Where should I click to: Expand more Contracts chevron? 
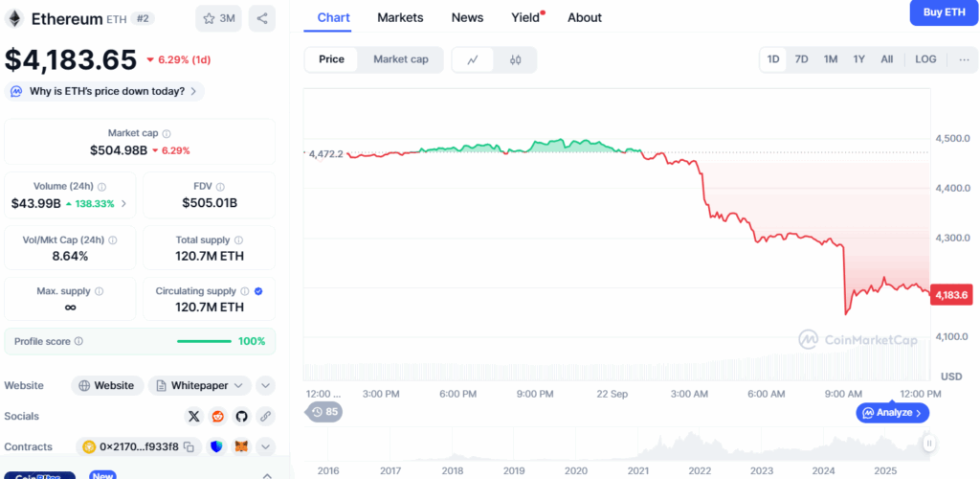click(x=266, y=446)
